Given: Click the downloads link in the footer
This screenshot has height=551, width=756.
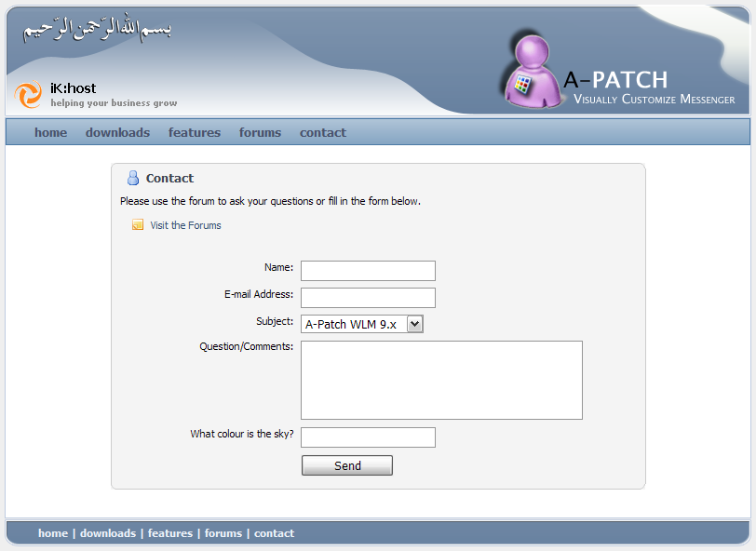Looking at the screenshot, I should coord(108,533).
